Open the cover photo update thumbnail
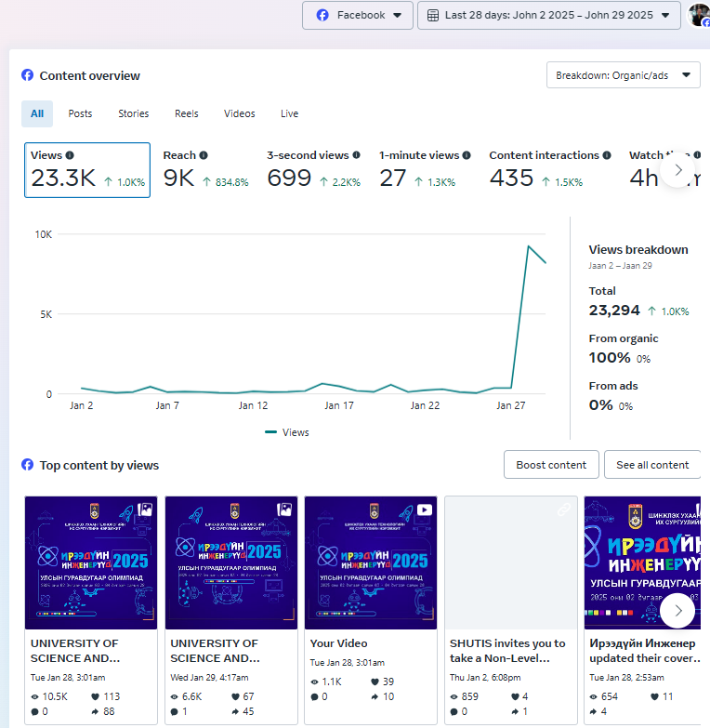 642,563
